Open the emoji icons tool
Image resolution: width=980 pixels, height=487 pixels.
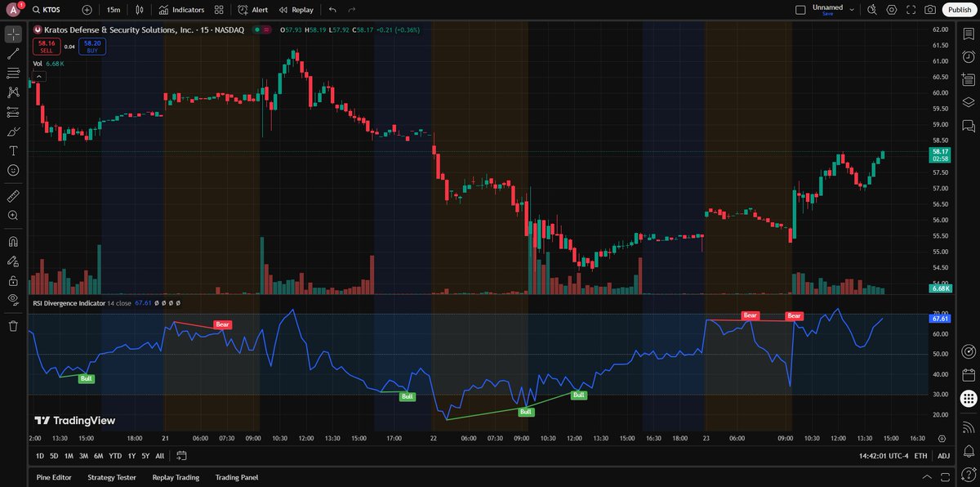13,170
